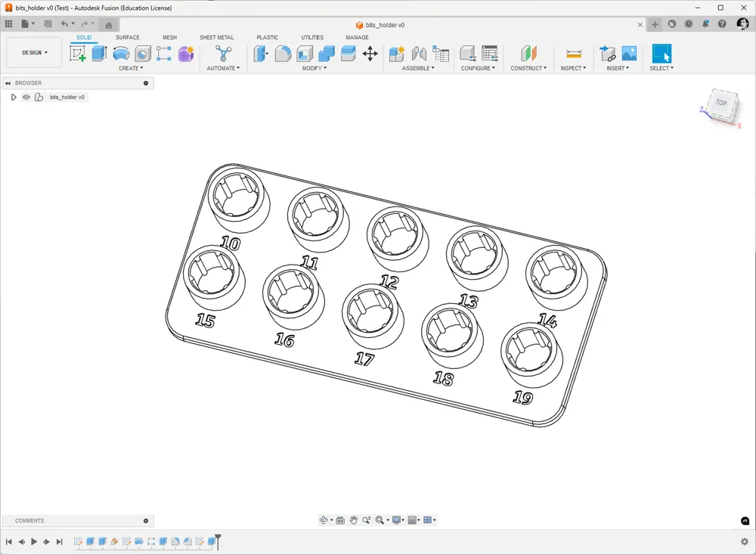The image size is (756, 555).
Task: Open the user profile avatar
Action: tap(742, 23)
